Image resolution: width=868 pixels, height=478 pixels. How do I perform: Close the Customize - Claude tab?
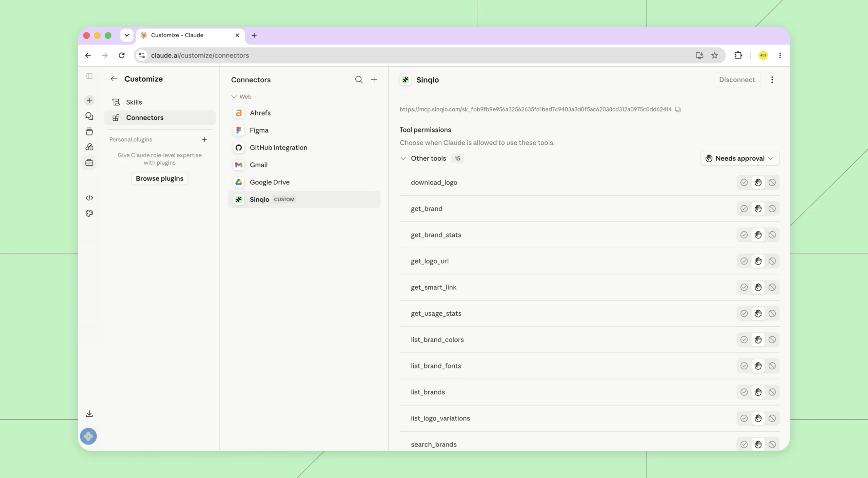tap(237, 35)
